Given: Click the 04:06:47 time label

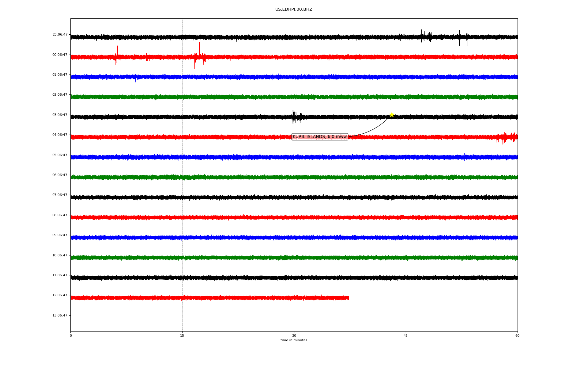Looking at the screenshot, I should point(60,135).
